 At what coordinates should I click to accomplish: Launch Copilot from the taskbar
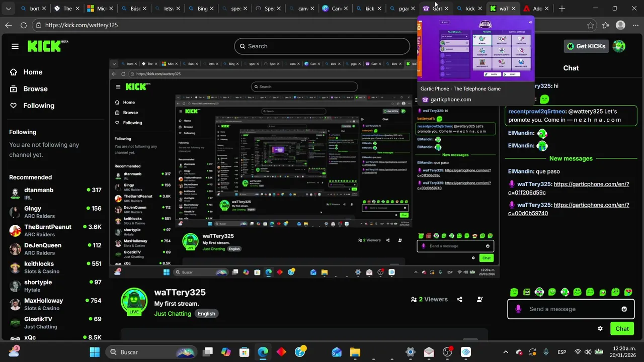pos(226,352)
